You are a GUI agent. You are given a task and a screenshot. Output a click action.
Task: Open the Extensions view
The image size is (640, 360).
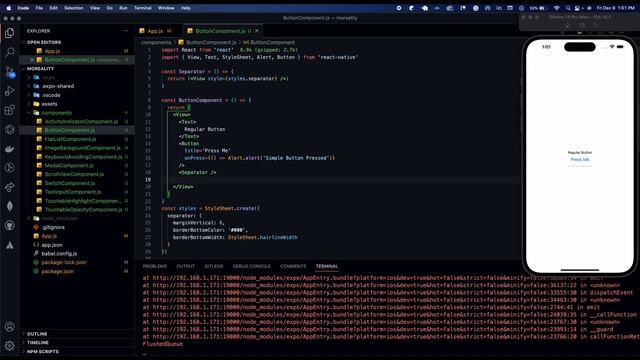point(9,110)
